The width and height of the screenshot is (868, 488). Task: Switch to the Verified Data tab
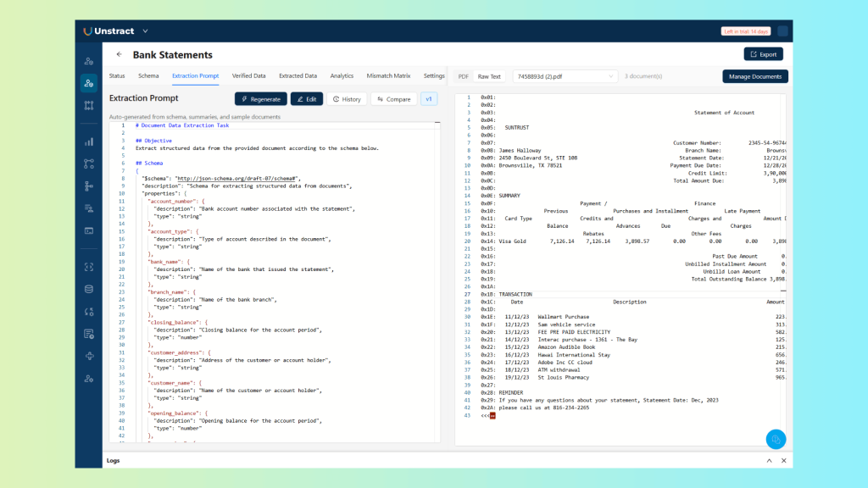coord(248,75)
